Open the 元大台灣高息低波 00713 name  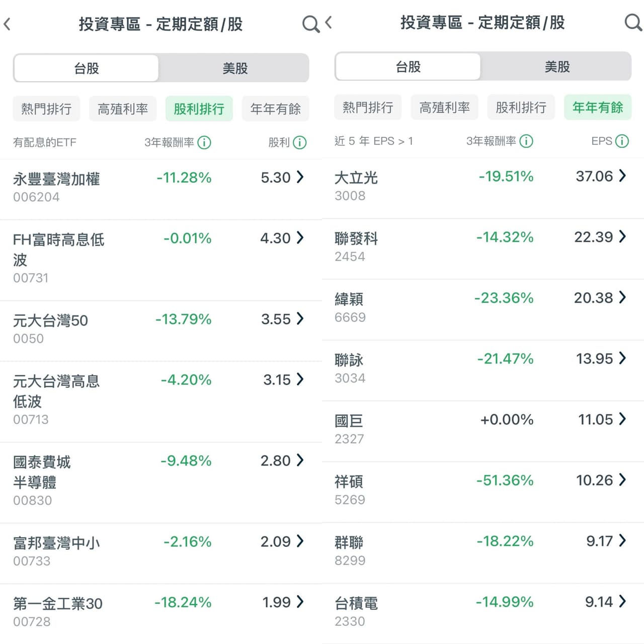pos(56,391)
